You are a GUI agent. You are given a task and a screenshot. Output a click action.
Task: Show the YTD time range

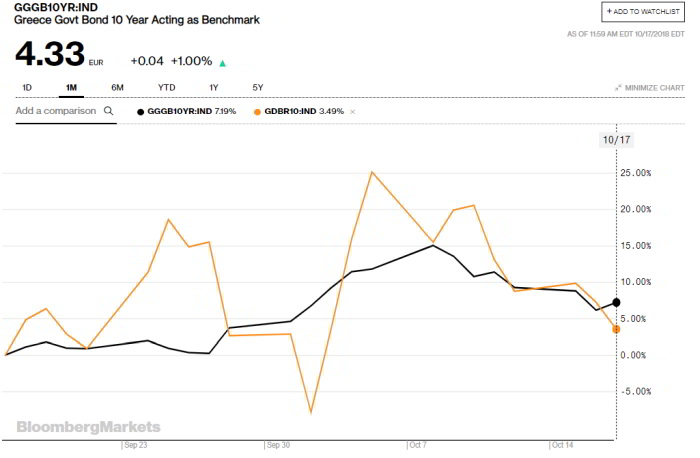(x=166, y=88)
